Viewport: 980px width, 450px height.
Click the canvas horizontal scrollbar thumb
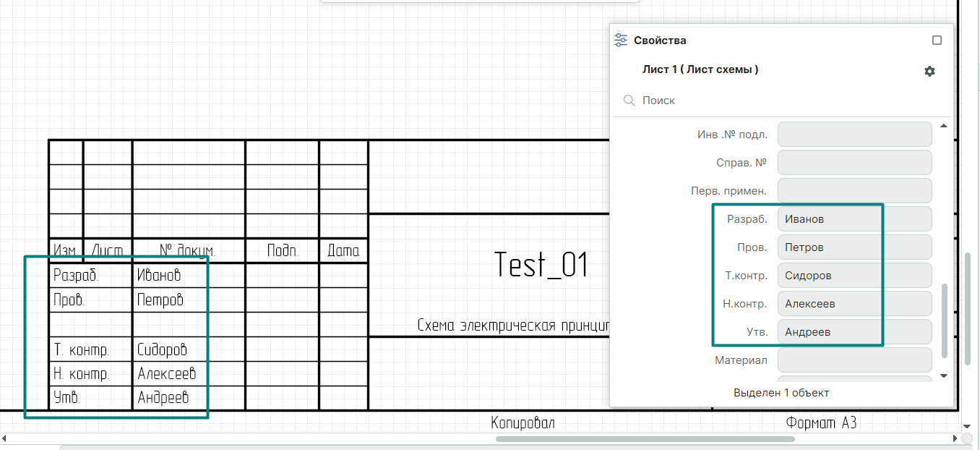click(x=645, y=438)
